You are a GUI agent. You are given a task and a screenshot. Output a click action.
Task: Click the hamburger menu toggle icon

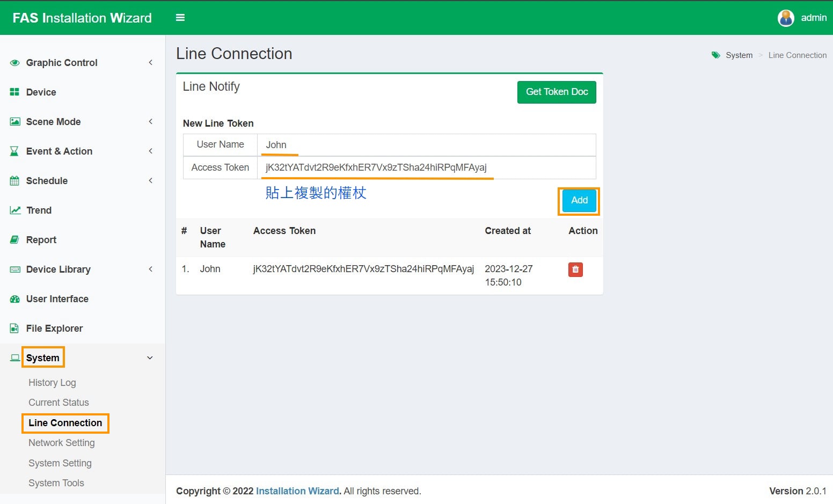[180, 18]
